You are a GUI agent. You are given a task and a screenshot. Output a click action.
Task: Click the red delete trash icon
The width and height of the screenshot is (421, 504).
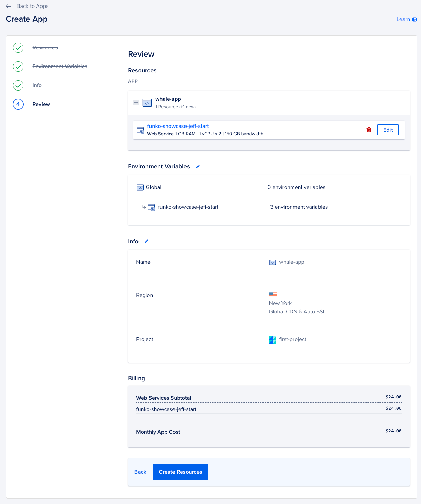[x=369, y=130]
